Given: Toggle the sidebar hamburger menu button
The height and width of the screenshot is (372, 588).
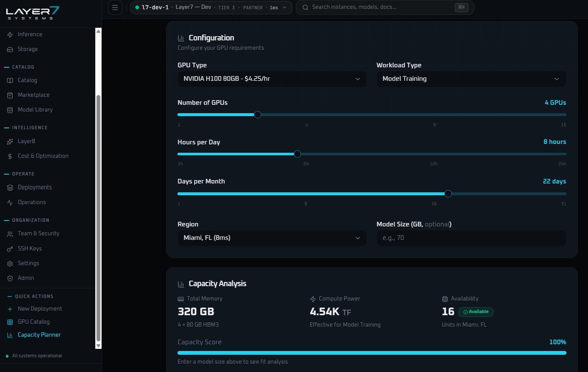Looking at the screenshot, I should tap(115, 7).
